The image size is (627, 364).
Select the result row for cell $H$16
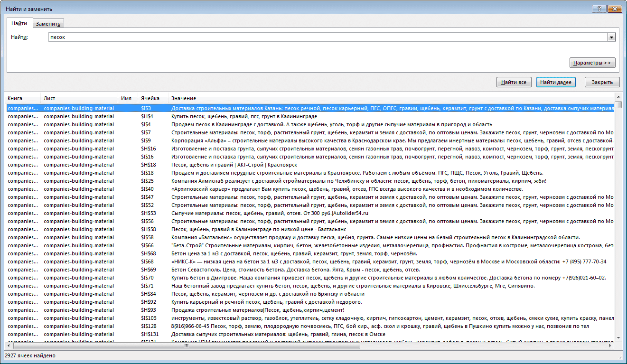[x=309, y=149]
